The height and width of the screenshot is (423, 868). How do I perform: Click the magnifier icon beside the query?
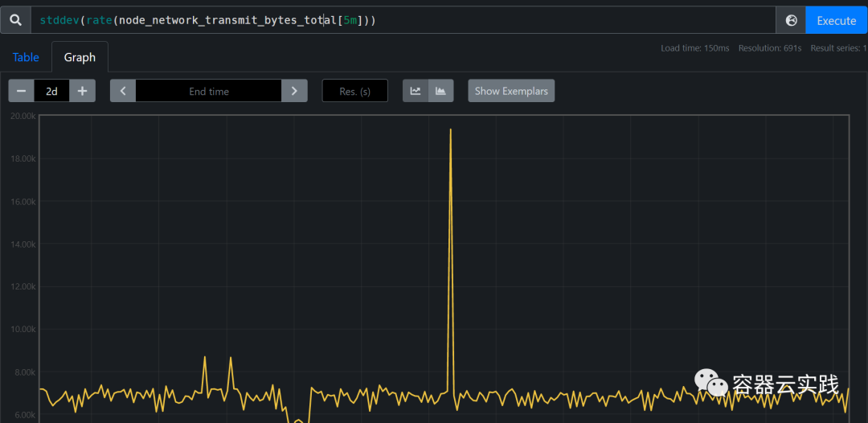click(15, 20)
